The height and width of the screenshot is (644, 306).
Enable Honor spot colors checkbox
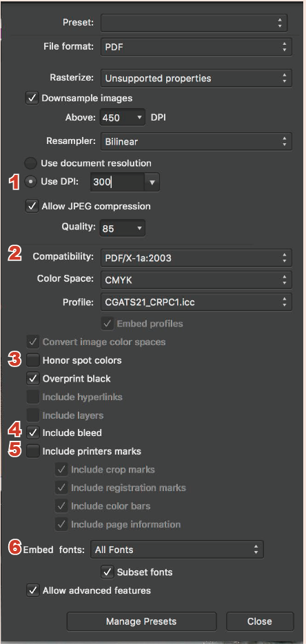[x=32, y=361]
